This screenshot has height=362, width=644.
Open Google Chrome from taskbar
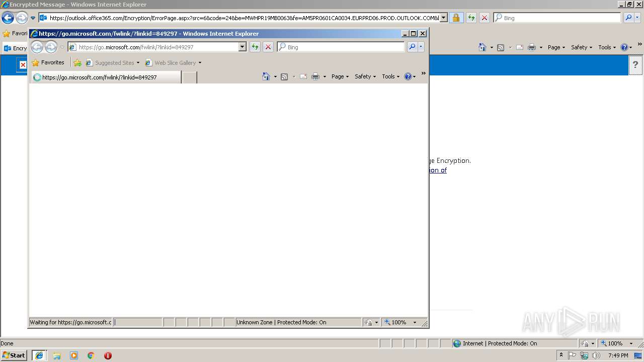pos(91,355)
